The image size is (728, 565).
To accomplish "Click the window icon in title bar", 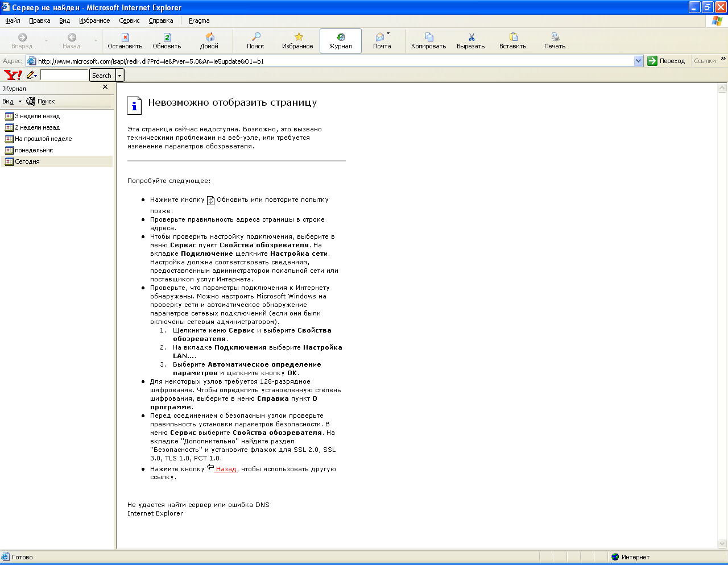I will click(6, 7).
